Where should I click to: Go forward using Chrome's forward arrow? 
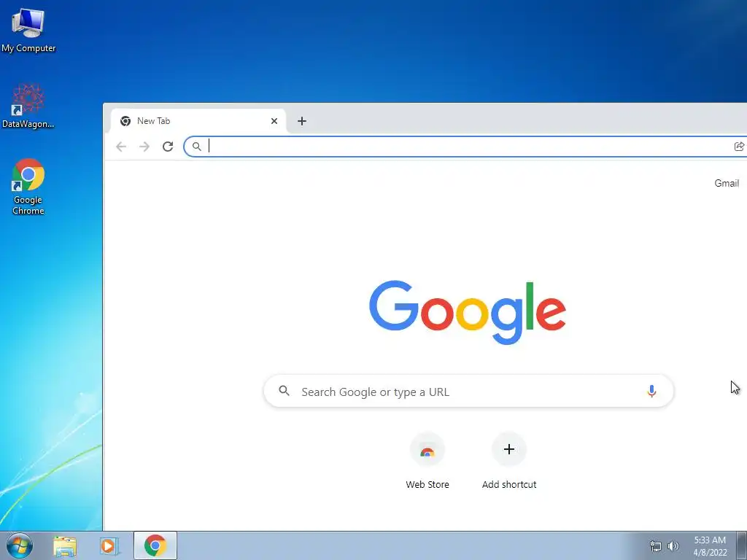click(144, 147)
